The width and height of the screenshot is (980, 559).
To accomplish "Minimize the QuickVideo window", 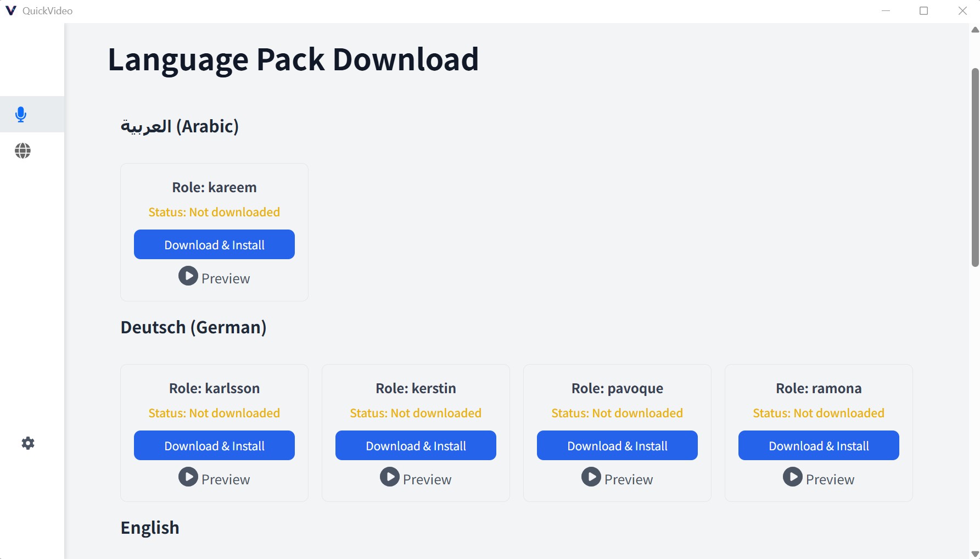I will point(886,11).
